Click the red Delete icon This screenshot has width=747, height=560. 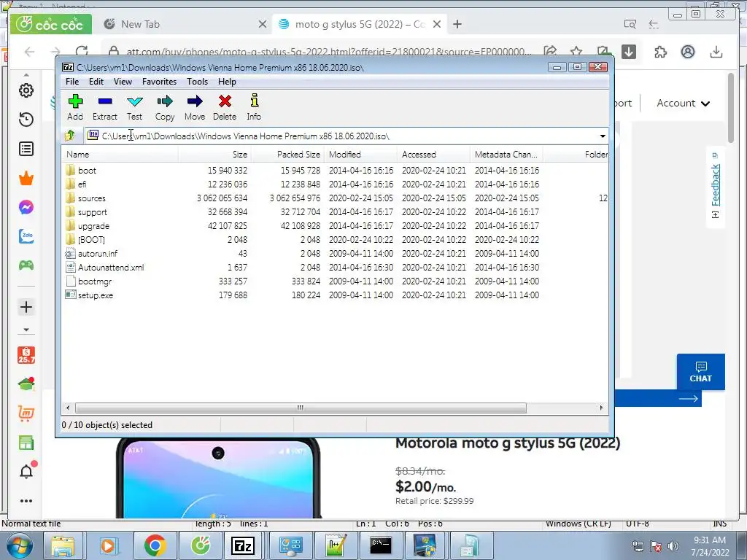225,106
